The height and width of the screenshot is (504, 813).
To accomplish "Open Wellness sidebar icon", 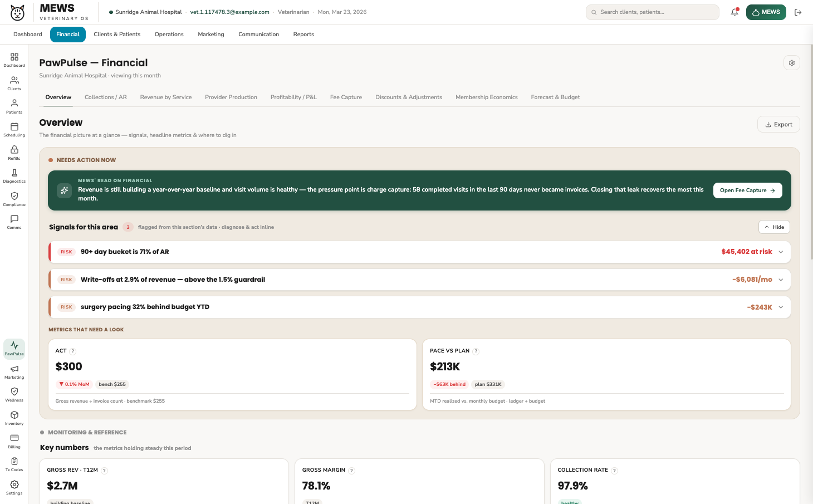I will pyautogui.click(x=14, y=394).
